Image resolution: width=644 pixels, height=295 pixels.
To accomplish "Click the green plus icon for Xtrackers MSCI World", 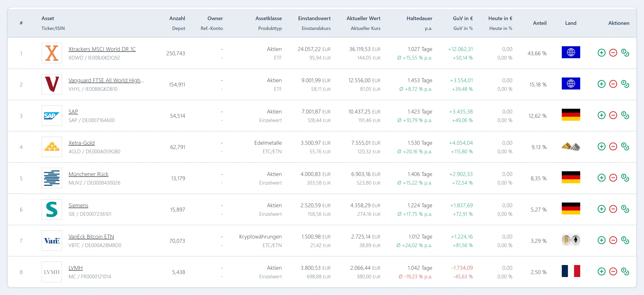I will (x=601, y=53).
